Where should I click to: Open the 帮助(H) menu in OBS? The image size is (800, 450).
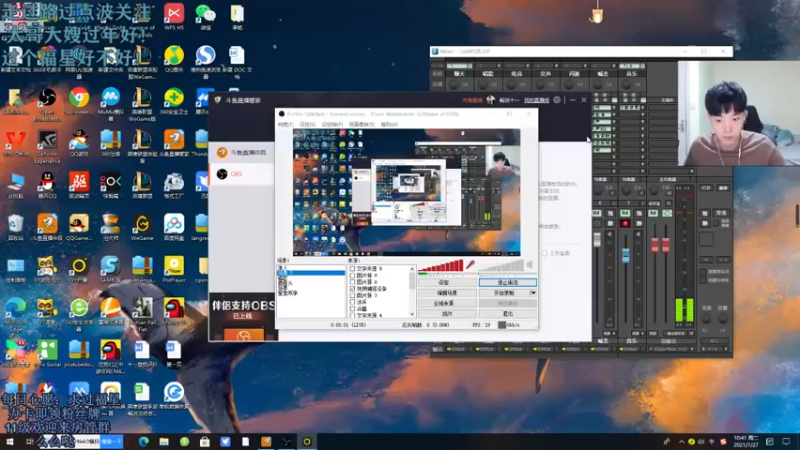tap(389, 124)
